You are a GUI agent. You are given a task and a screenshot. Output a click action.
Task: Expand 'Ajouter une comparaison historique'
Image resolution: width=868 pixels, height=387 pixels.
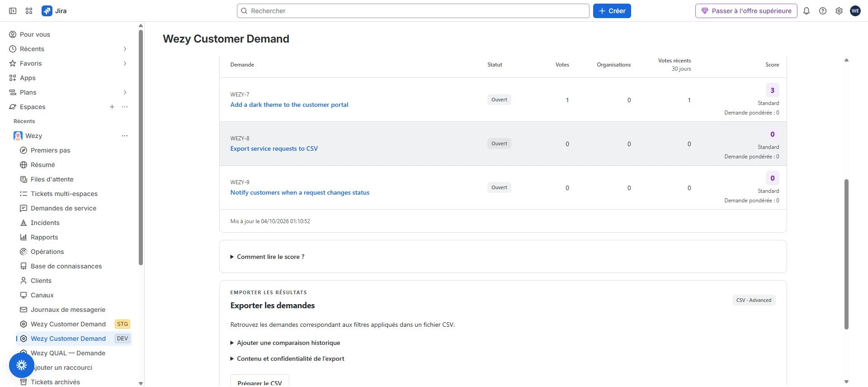[285, 343]
